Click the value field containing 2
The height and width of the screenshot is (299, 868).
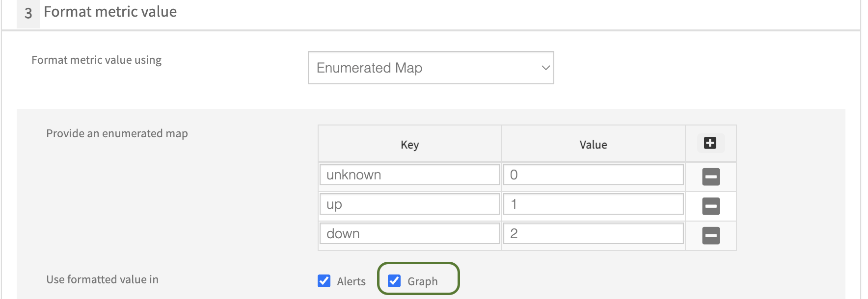(x=593, y=234)
